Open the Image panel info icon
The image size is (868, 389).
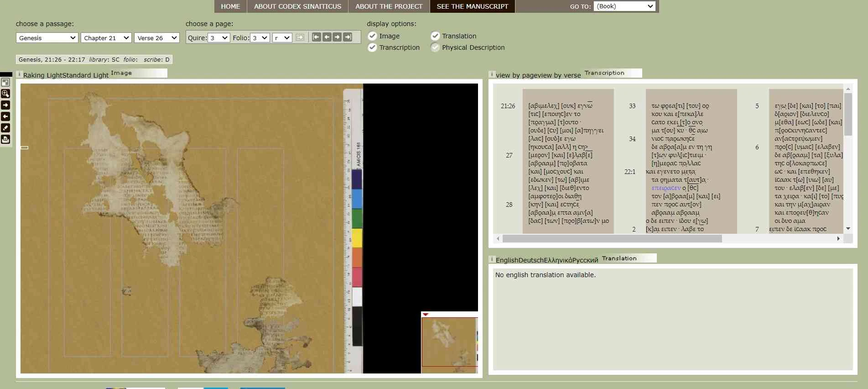point(19,74)
